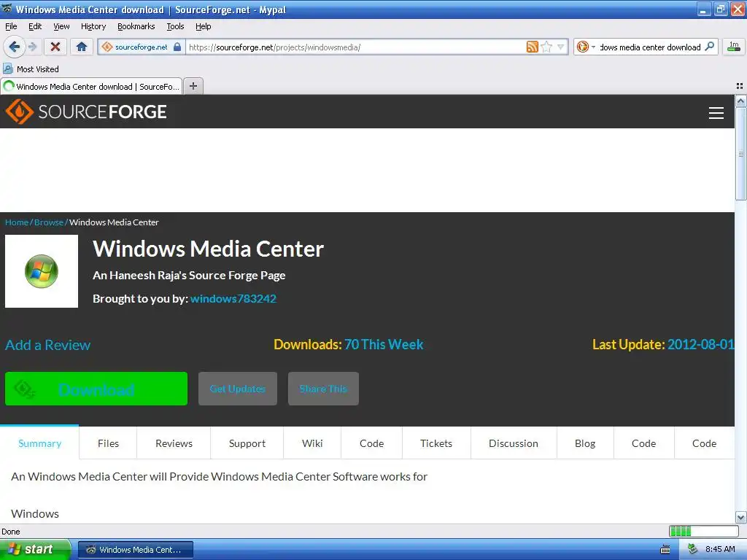Click the Mypal icon in title bar
The image size is (747, 560).
7,9
